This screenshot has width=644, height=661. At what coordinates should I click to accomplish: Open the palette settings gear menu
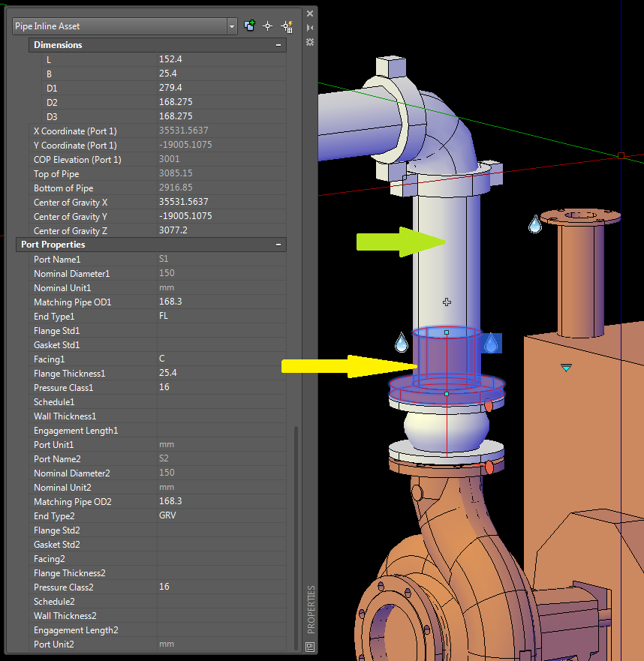(309, 43)
